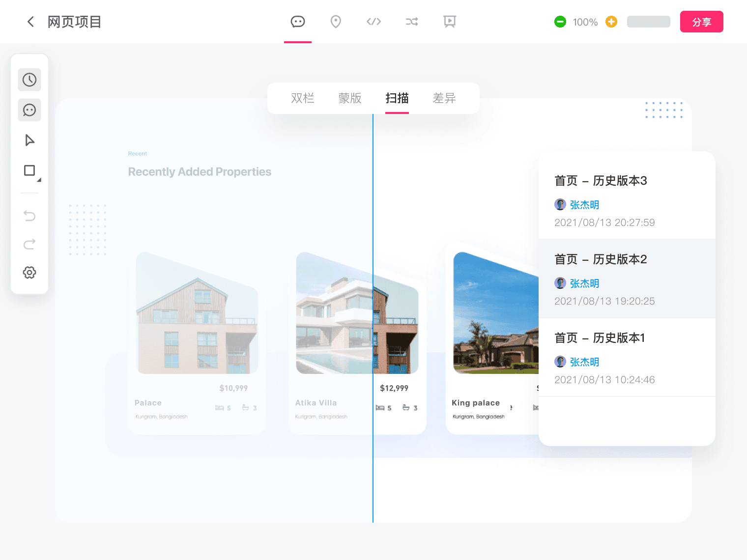Viewport: 747px width, 560px height.
Task: Switch to the 差异 comparison tab
Action: pos(444,98)
